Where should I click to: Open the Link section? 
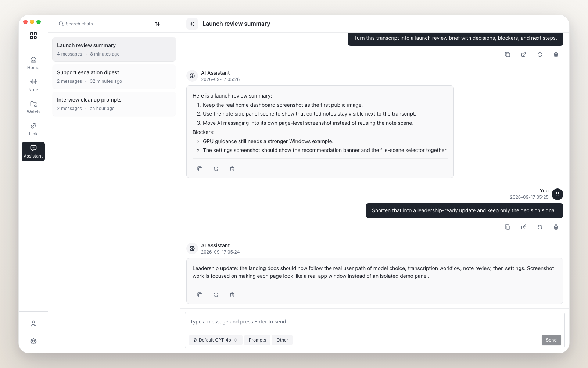(x=33, y=130)
